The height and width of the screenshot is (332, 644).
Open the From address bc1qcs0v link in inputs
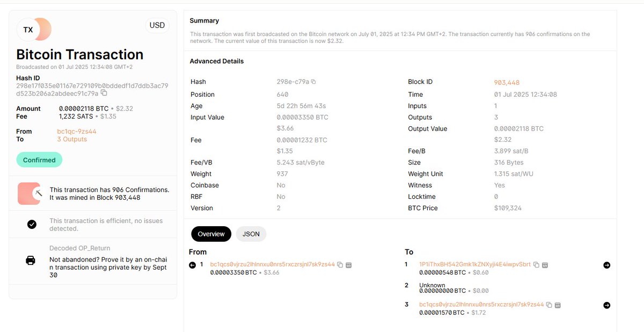tap(273, 264)
